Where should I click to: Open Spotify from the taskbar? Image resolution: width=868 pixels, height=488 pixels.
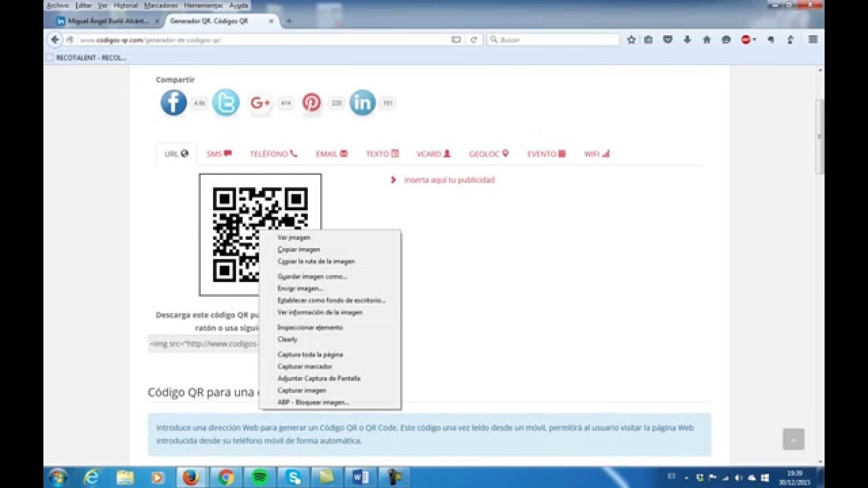pos(260,477)
